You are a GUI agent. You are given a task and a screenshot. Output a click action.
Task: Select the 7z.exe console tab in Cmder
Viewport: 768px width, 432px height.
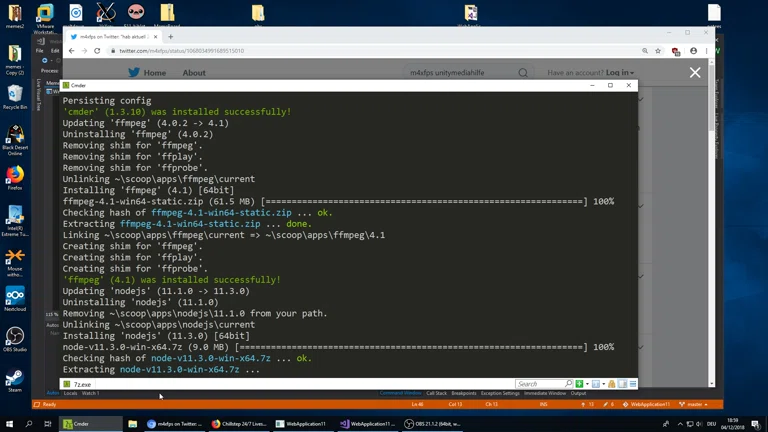[78, 384]
